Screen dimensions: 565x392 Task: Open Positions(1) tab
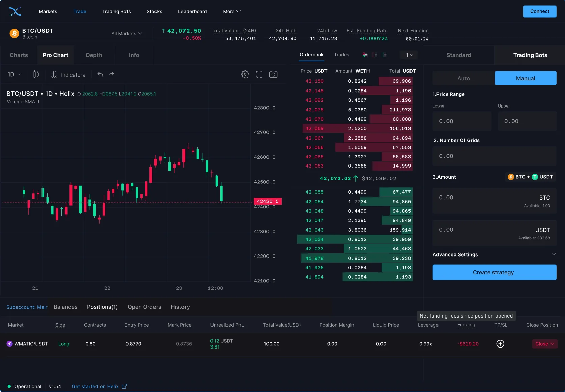click(103, 307)
